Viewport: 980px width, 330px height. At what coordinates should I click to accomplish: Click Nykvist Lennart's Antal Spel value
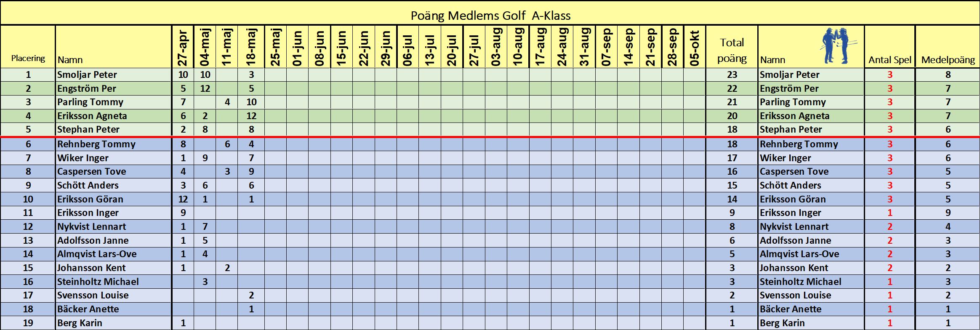(x=889, y=226)
